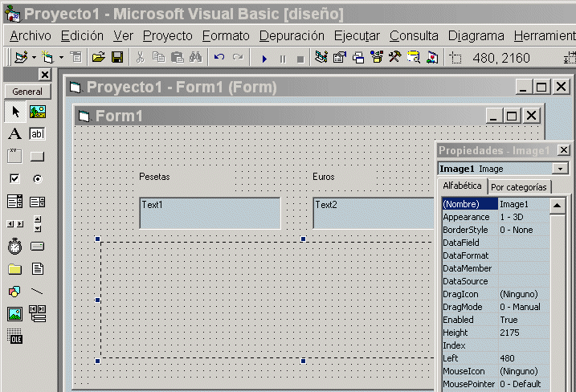
Task: Select the ListBox tool in toolbox
Action: click(38, 202)
